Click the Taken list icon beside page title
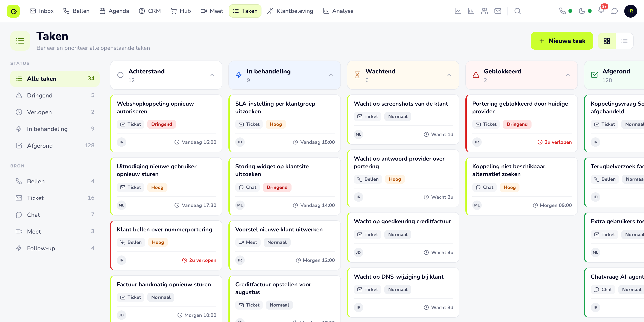 [x=20, y=41]
